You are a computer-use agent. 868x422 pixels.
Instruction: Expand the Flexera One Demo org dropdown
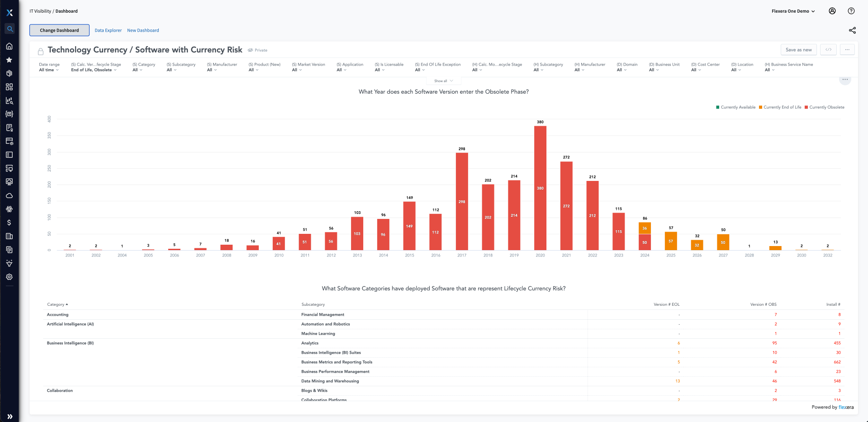coord(793,11)
